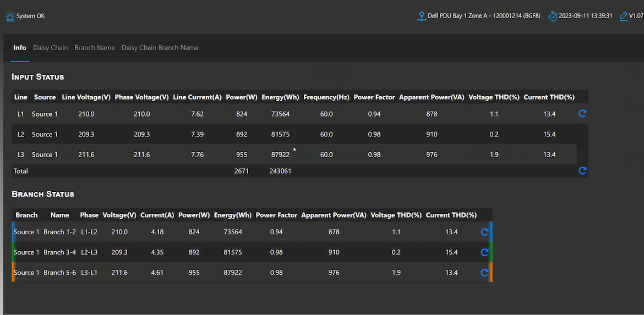Click the location pin icon near the PDU name
This screenshot has height=315, width=644.
pos(421,16)
